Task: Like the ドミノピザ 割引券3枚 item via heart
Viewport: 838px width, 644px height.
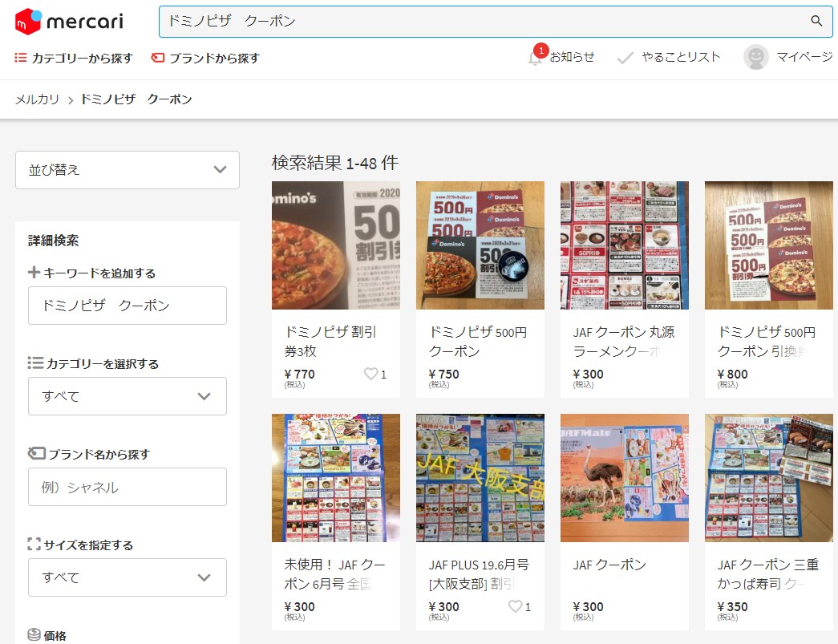Action: coord(370,374)
